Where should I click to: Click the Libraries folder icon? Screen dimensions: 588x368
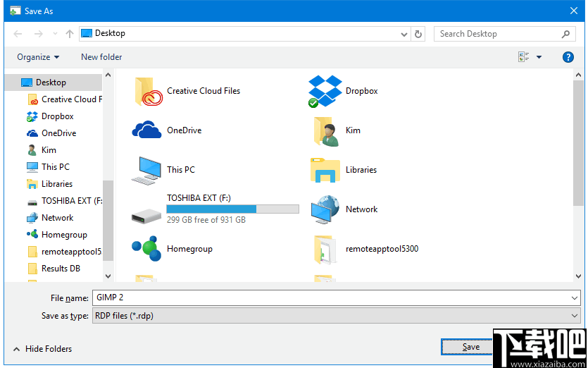tap(325, 170)
